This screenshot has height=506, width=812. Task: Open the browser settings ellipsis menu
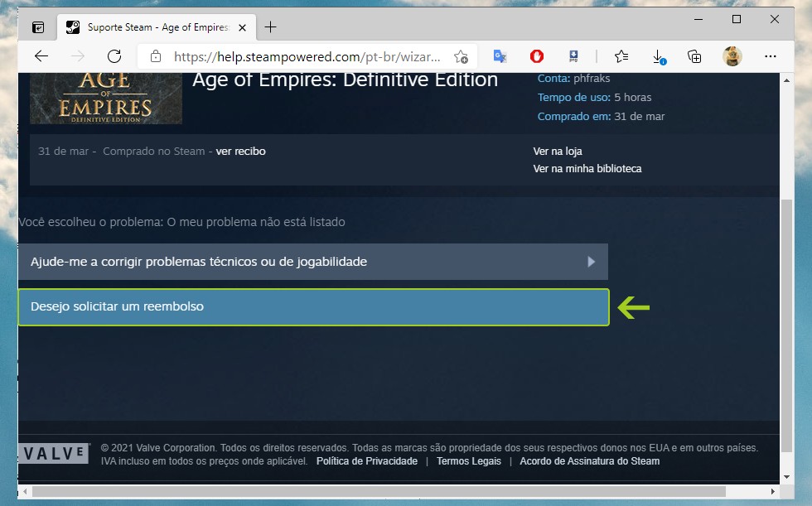click(x=771, y=56)
